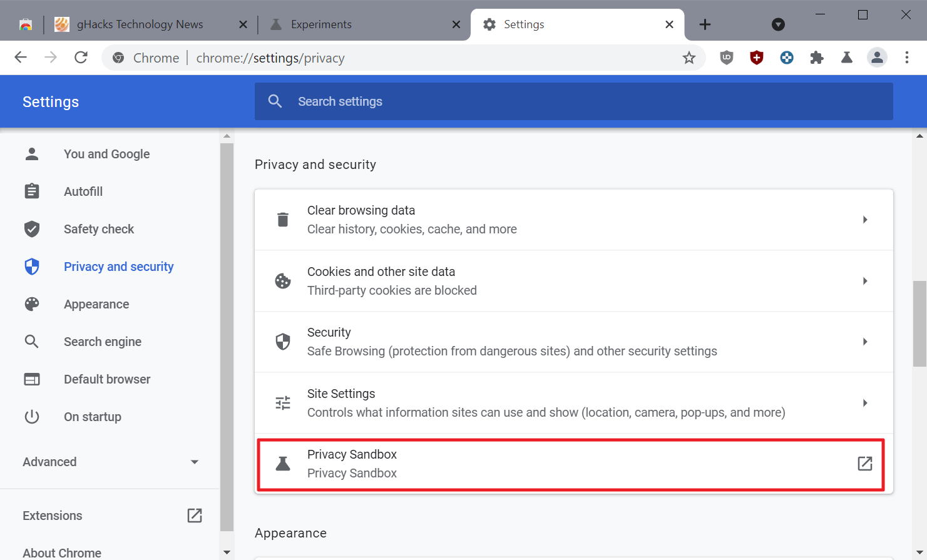Expand the Advanced section arrow
Image resolution: width=927 pixels, height=560 pixels.
coord(195,462)
